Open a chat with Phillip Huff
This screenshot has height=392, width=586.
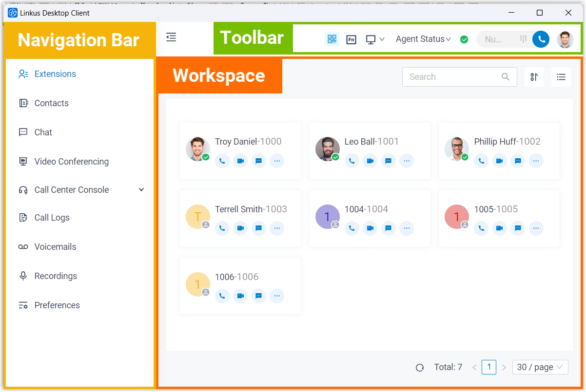pyautogui.click(x=518, y=161)
